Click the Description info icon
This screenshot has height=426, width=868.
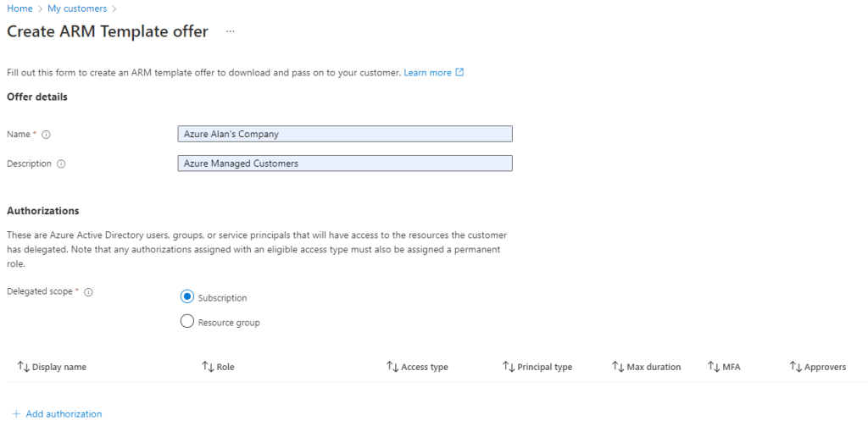pyautogui.click(x=61, y=164)
